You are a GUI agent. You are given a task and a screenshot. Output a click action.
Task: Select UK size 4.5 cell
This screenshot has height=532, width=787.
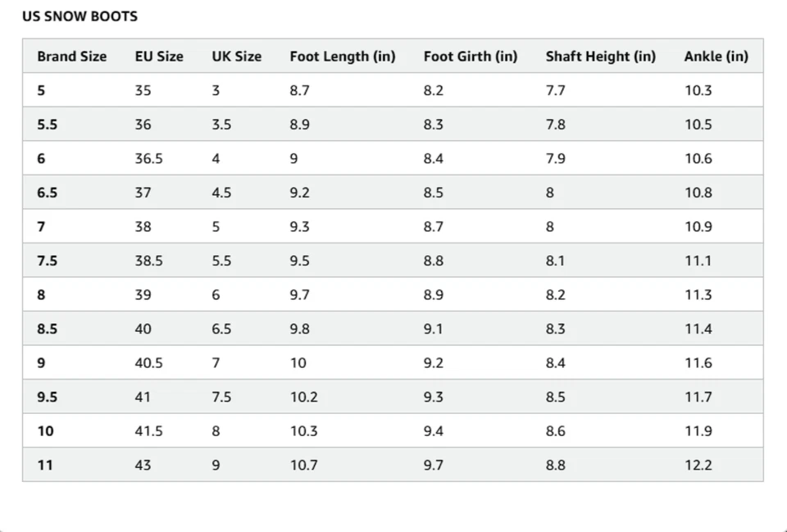tap(221, 193)
